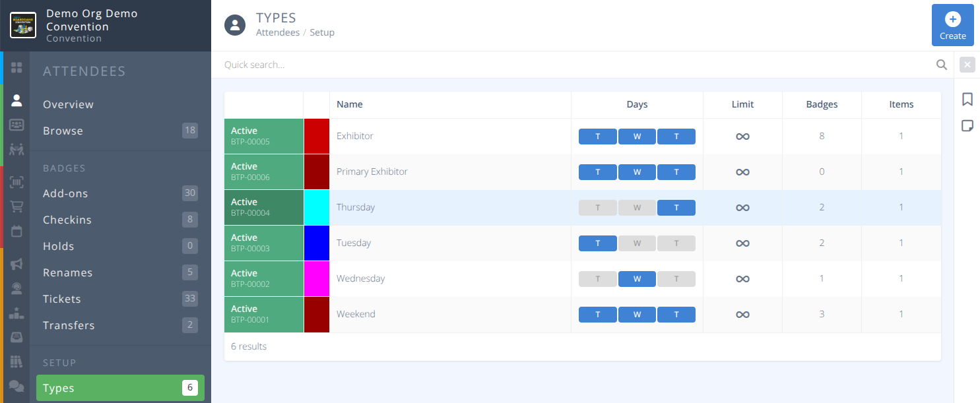Enable the Thursday toggle for the Tuesday type

[676, 243]
